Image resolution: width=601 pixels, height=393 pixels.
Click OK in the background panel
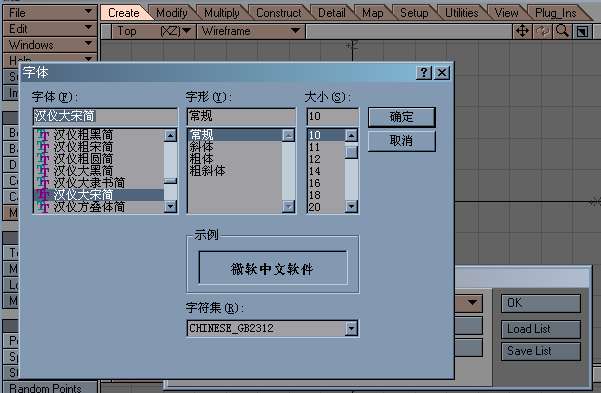pos(541,303)
